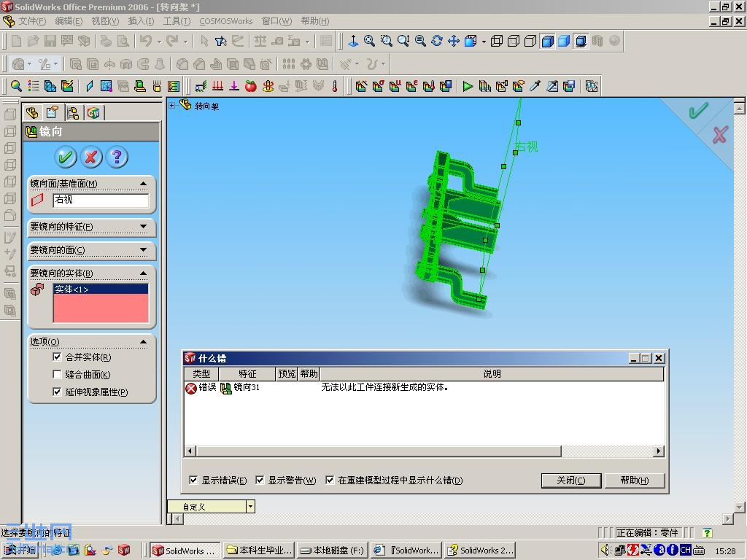
Task: Cancel mirror with red X button
Action: coord(91,157)
